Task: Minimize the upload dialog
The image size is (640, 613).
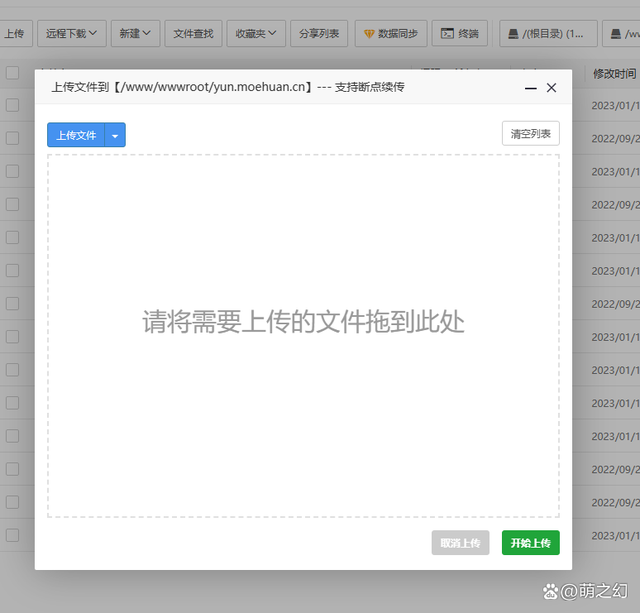Action: click(531, 88)
